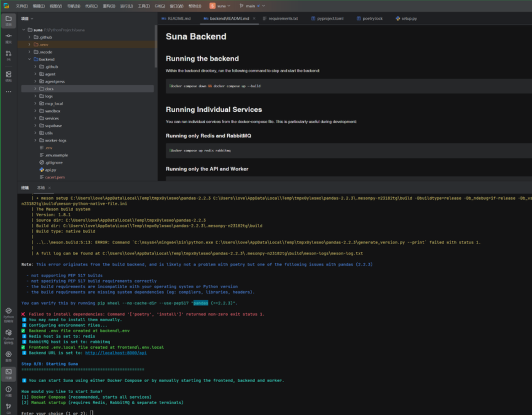Screen dimensions: 532x415
Task: Open the Git menu in menu bar
Action: click(160, 6)
